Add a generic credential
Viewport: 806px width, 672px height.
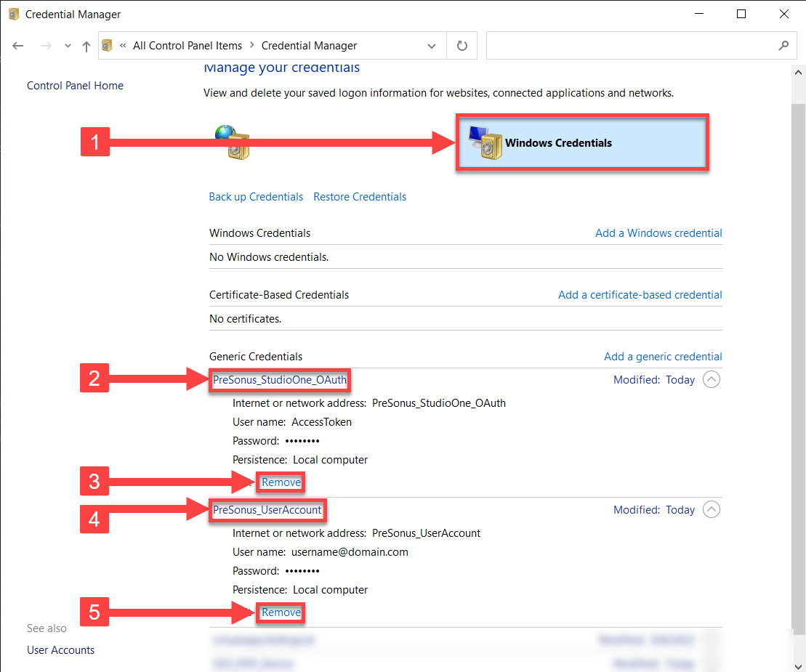click(663, 357)
